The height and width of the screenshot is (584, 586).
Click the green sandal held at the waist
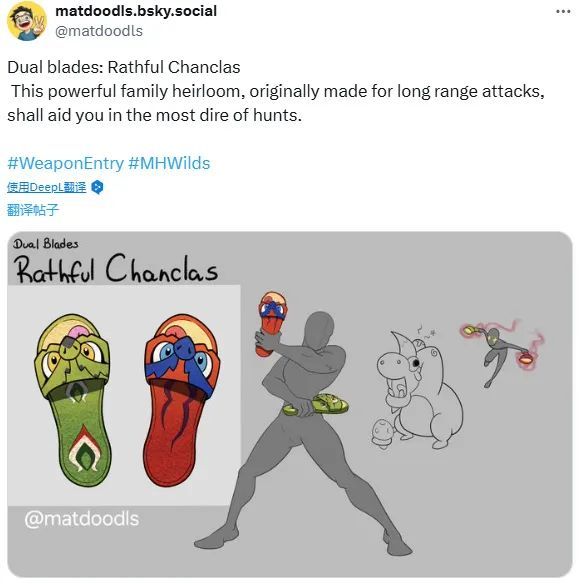316,405
